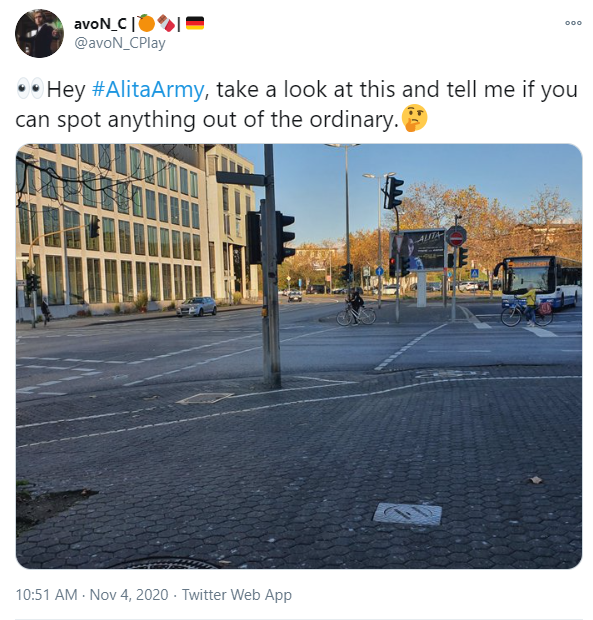The width and height of the screenshot is (593, 620).
Task: Click the 10:51 AM · Nov 4, 2020 timestamp
Action: pyautogui.click(x=92, y=595)
